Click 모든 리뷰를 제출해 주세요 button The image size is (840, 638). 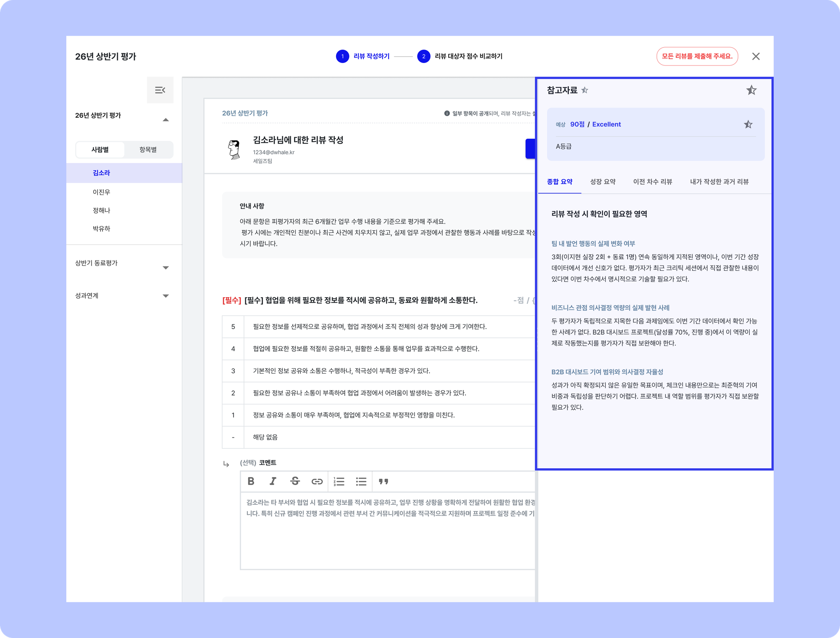697,56
